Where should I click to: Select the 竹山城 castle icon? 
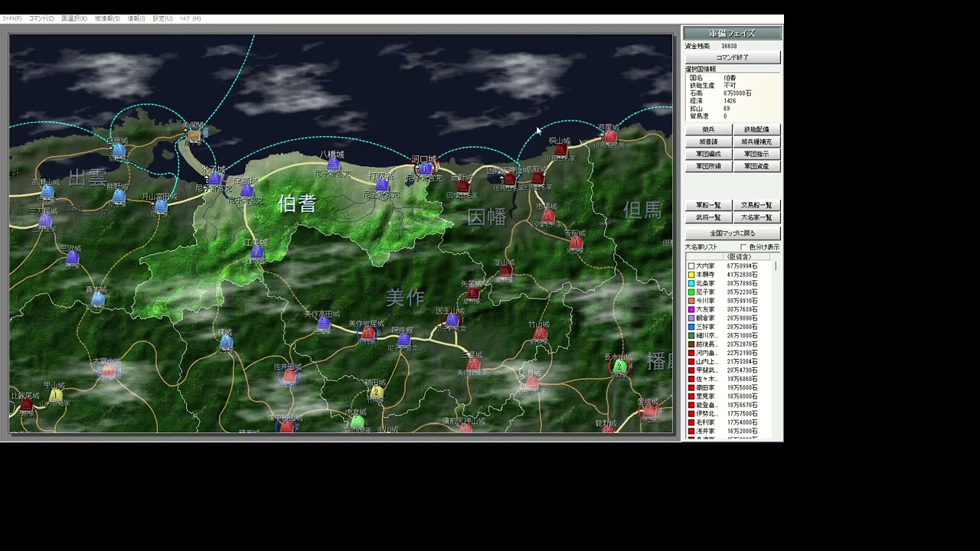(x=541, y=334)
